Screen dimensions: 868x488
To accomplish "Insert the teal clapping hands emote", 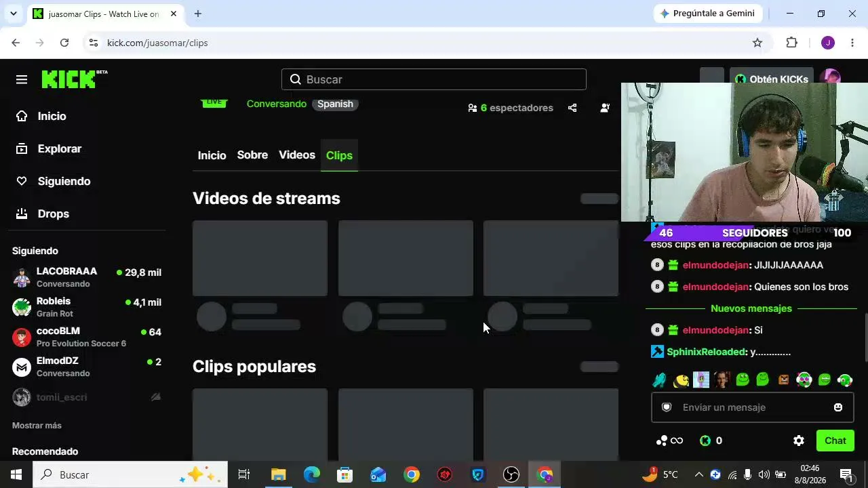I will tap(660, 380).
